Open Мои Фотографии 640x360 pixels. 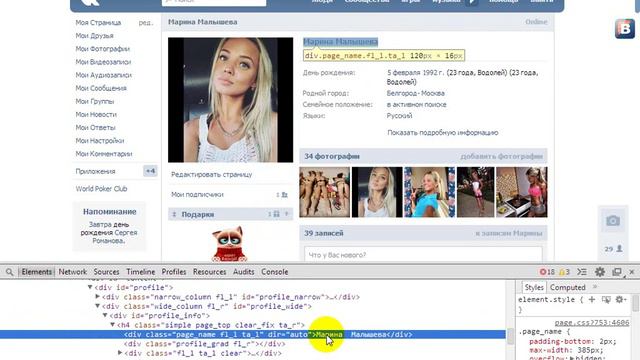point(102,49)
